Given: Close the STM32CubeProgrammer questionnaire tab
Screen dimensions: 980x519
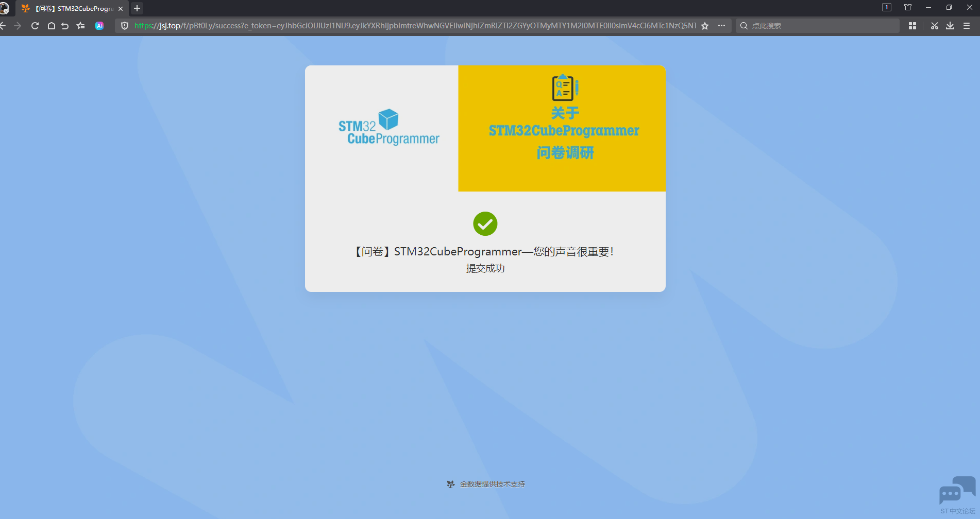Looking at the screenshot, I should [121, 9].
